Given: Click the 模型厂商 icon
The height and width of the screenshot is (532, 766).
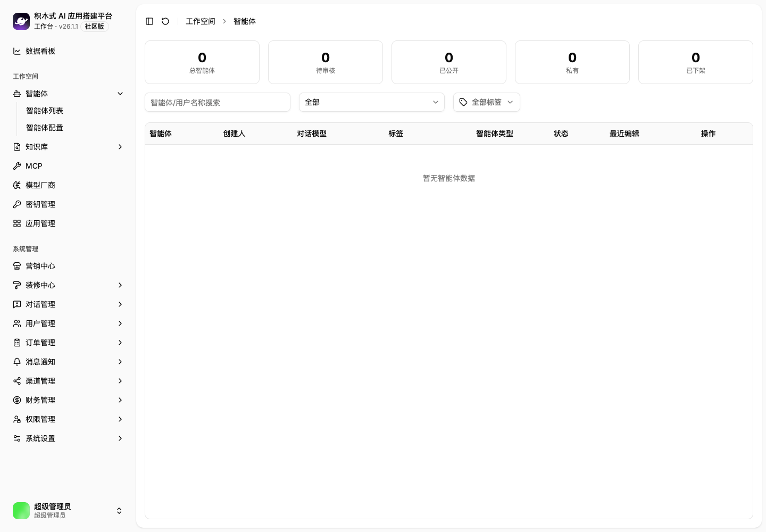Looking at the screenshot, I should pos(17,185).
